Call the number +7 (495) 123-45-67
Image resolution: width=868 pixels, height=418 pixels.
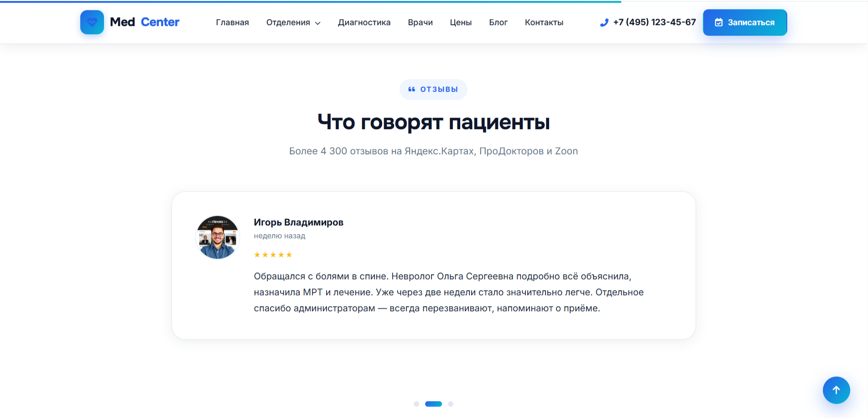tap(655, 22)
